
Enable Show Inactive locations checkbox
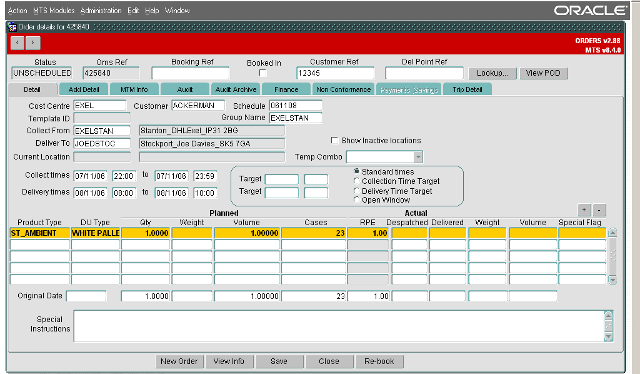coord(334,140)
